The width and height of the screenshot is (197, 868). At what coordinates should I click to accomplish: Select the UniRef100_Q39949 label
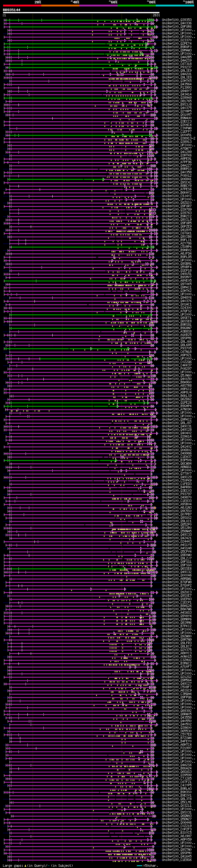[177, 98]
